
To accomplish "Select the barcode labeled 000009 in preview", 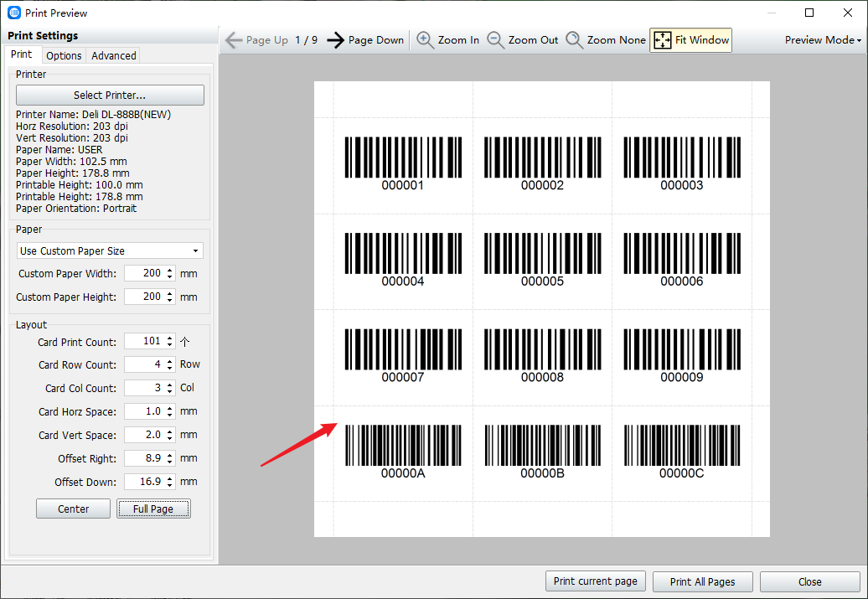I will 682,355.
